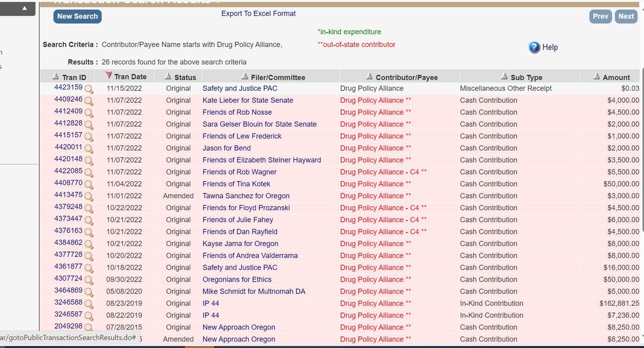Viewport: 644px width, 348px height.
Task: Open Kate Lieber for State Senate
Action: 248,100
